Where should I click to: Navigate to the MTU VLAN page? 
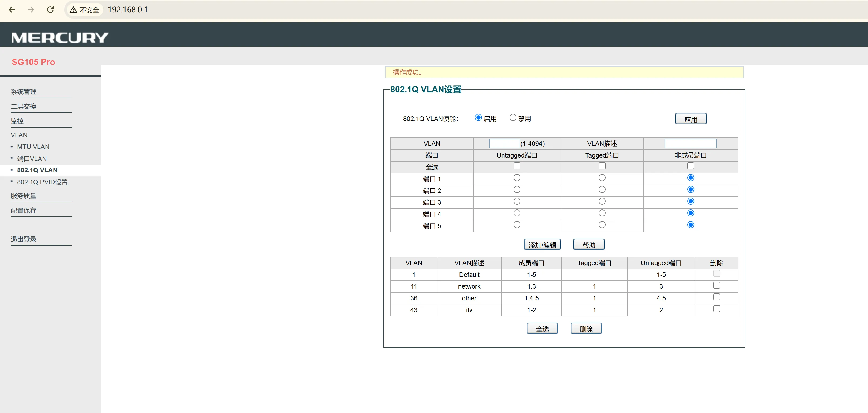(x=33, y=147)
